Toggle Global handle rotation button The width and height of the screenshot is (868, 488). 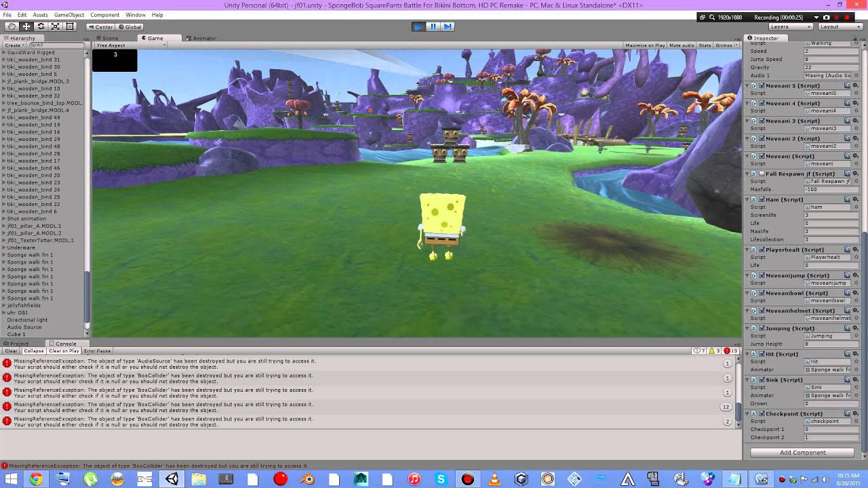[130, 27]
